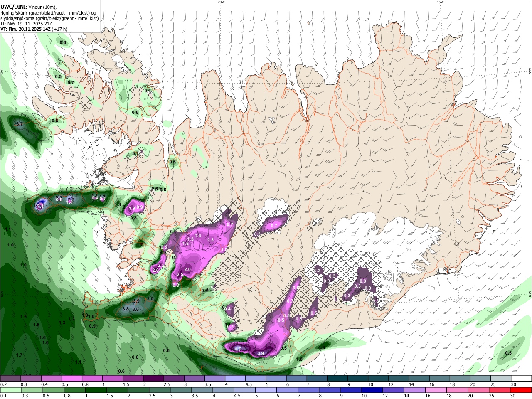Click top-row legend swatch between 0.5 and 0.8
The width and height of the screenshot is (532, 399).
pos(71,378)
